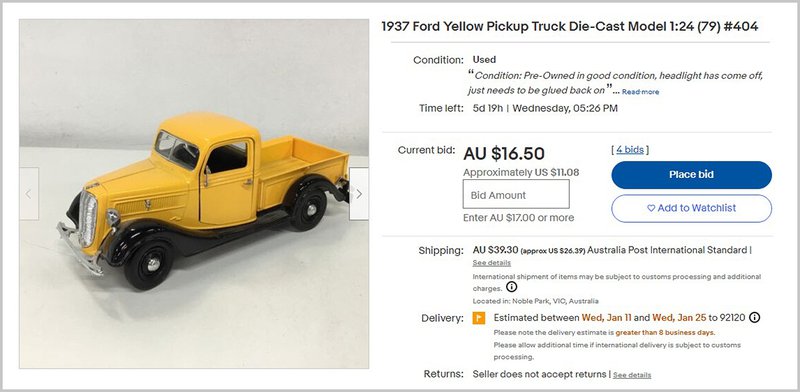Click the listing title 1937 Ford Yellow Pickup
Screen dimensions: 800x392
[570, 27]
